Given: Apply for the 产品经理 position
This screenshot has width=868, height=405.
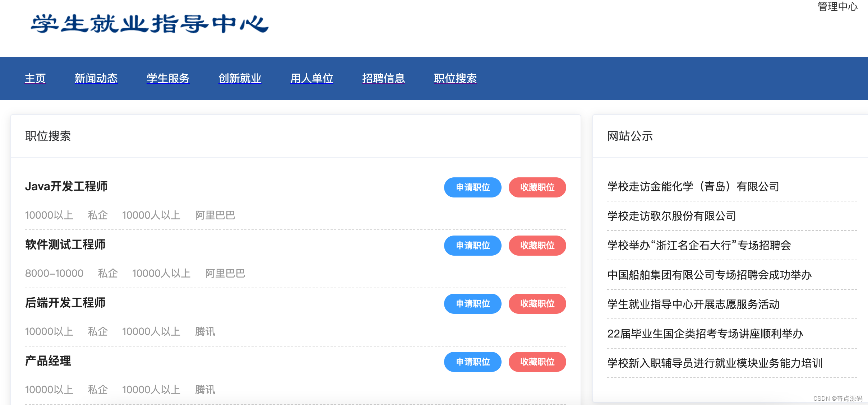Looking at the screenshot, I should point(472,362).
